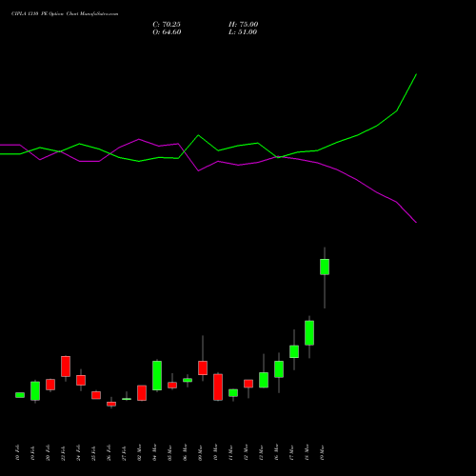This screenshot has height=476, width=476.
Task: Click the rising end of the green indicator line
Action: pyautogui.click(x=416, y=74)
